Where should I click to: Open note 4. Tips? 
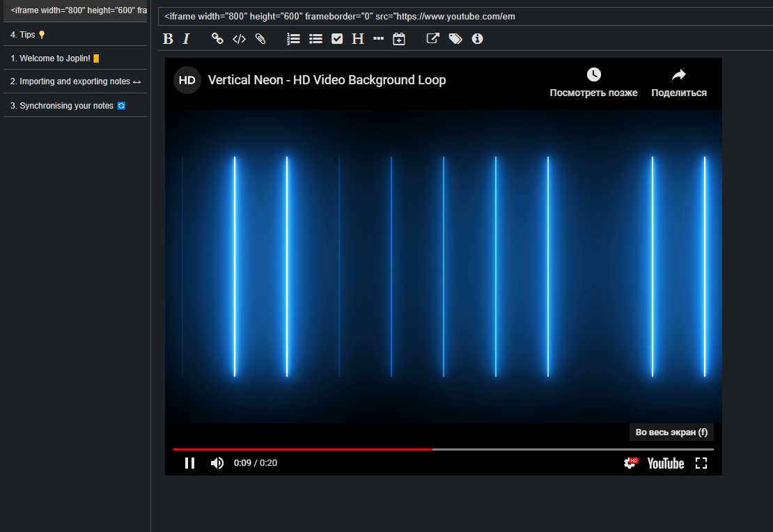[75, 35]
